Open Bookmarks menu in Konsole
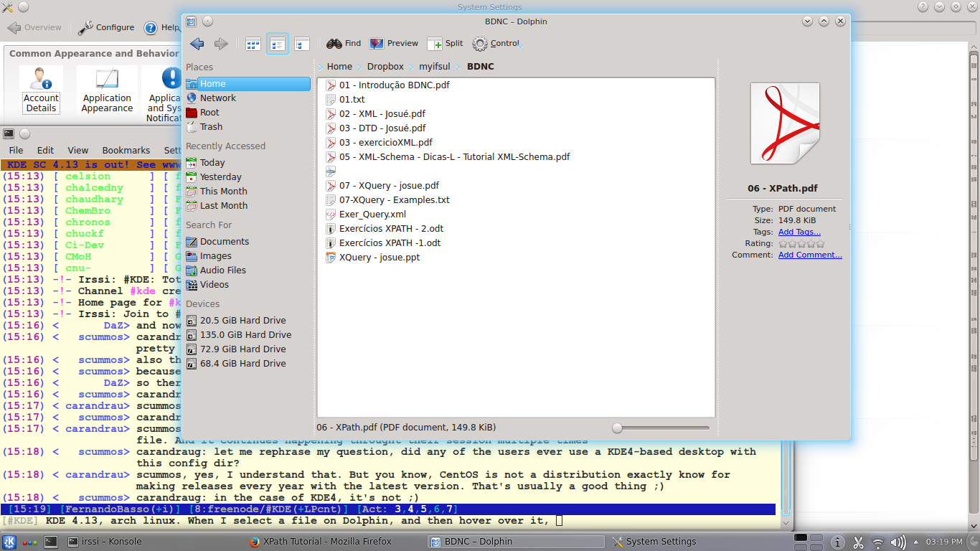The image size is (980, 551). click(126, 151)
